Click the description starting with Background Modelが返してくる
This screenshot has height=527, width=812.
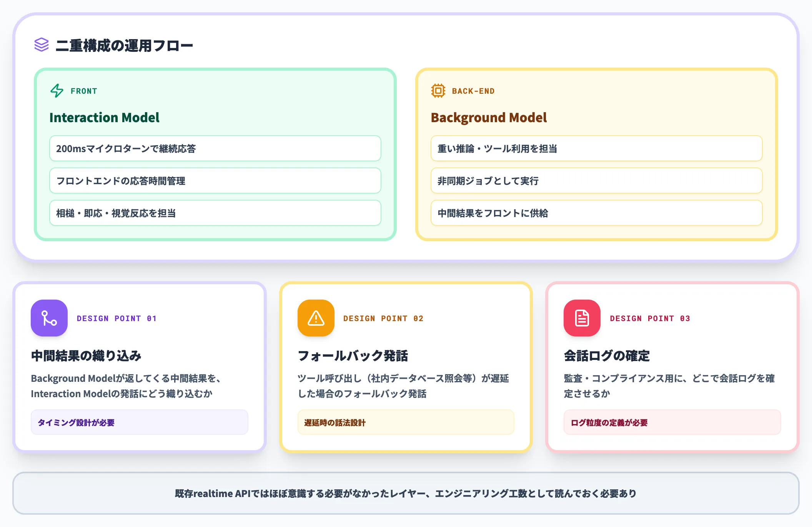point(126,386)
